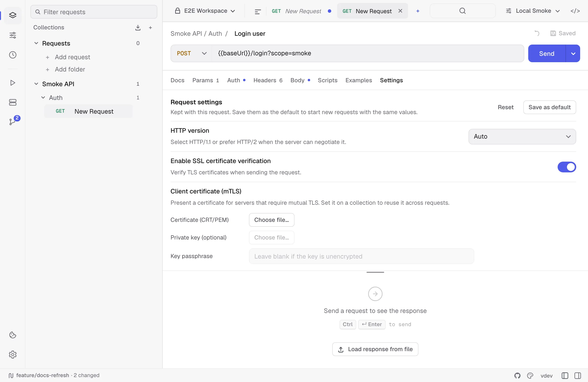Click the plus icon next to Collections
This screenshot has width=588, height=382.
tap(150, 28)
